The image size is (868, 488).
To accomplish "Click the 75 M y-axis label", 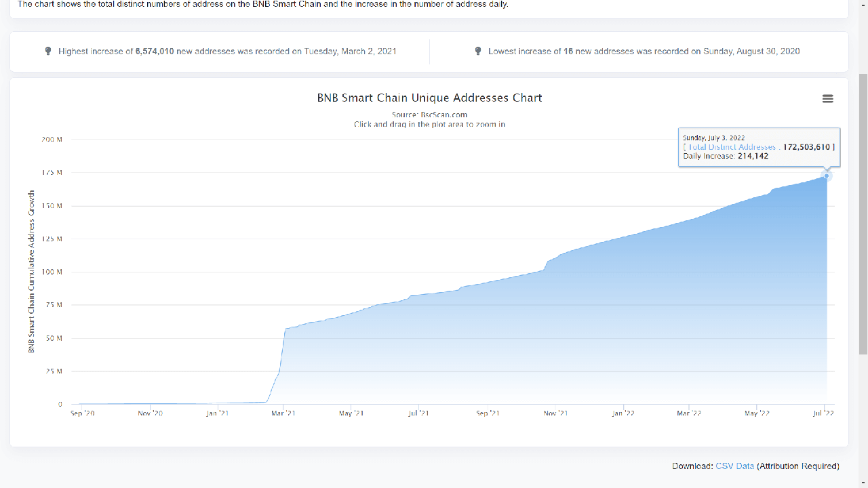I will pos(54,305).
